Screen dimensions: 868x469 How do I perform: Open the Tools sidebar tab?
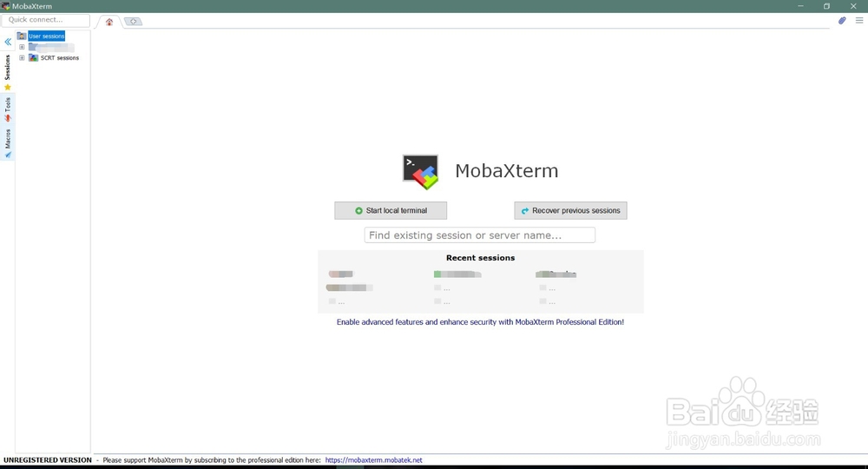pos(7,109)
